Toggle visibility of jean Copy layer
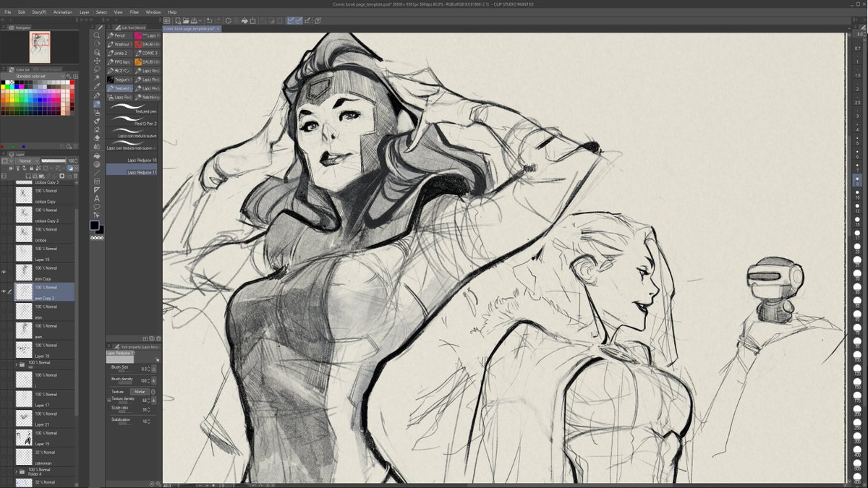The width and height of the screenshot is (868, 488). click(x=4, y=272)
